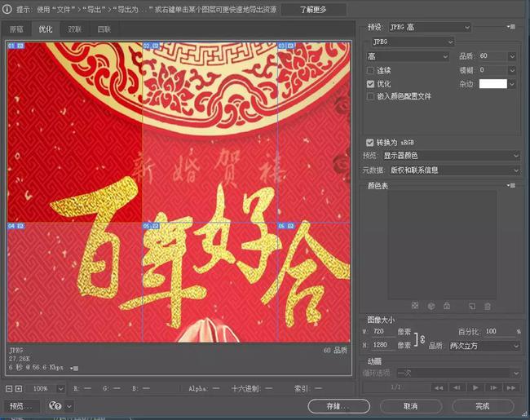This screenshot has width=530, height=420.
Task: Select slice 05 badge in preview
Action: click(151, 226)
